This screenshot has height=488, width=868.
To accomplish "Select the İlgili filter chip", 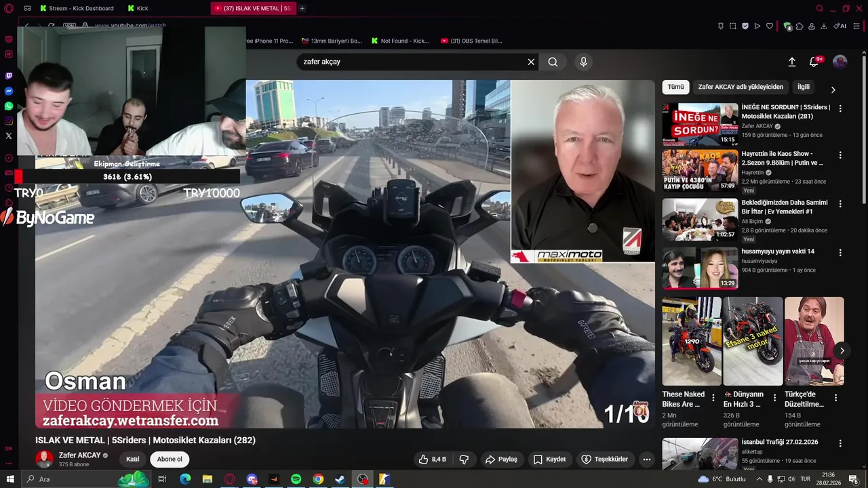I will [804, 87].
